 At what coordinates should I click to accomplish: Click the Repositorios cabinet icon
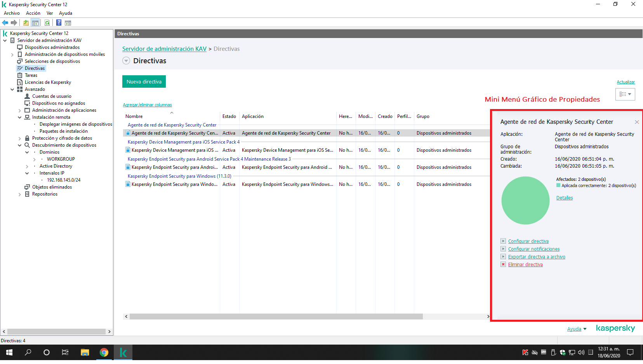(27, 194)
